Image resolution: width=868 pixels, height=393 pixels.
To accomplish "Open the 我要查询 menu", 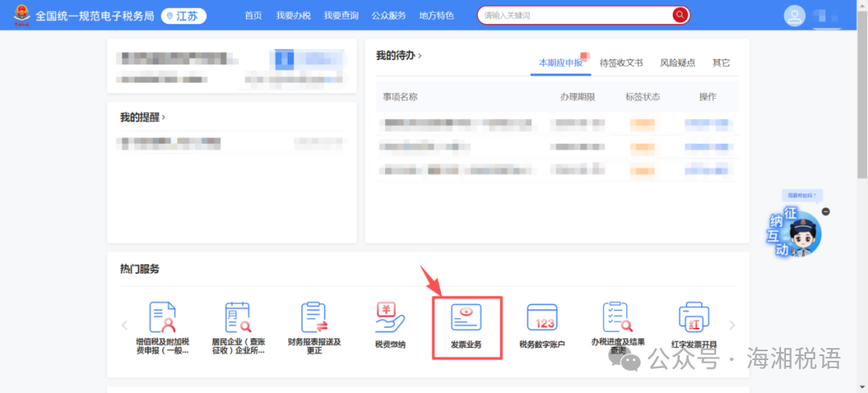I will click(341, 15).
